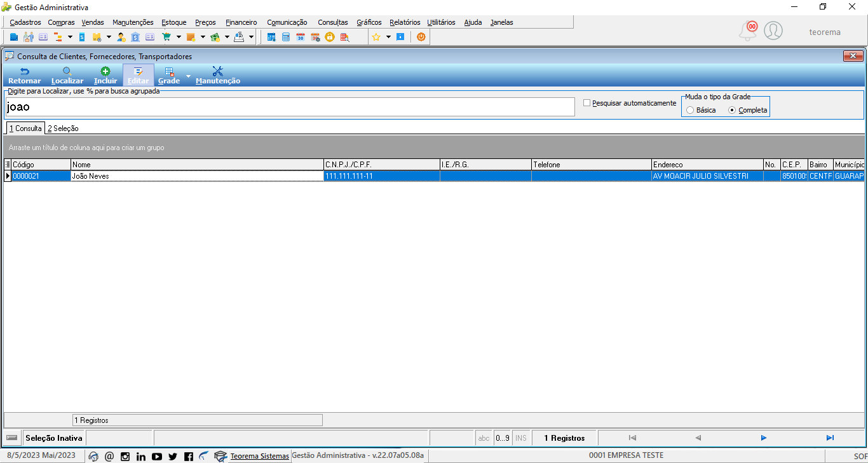
Task: Click the Telefone column header
Action: (592, 165)
